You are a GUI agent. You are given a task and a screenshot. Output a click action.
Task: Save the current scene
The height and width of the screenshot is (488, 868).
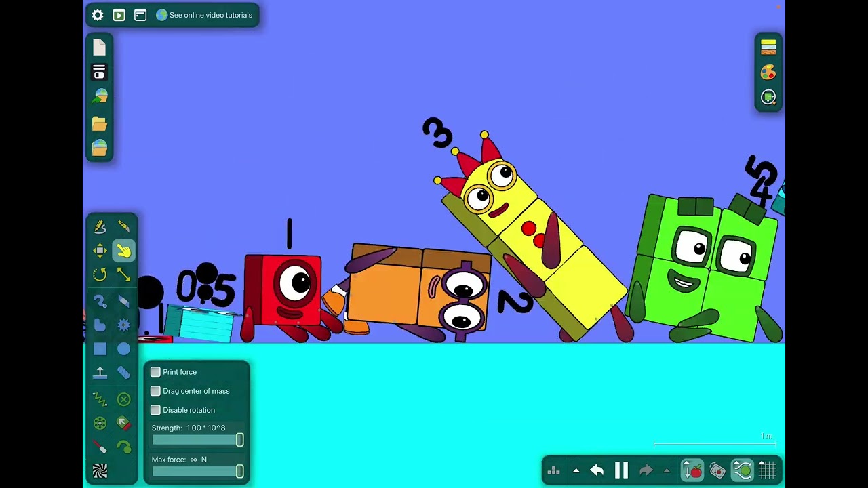pyautogui.click(x=100, y=72)
